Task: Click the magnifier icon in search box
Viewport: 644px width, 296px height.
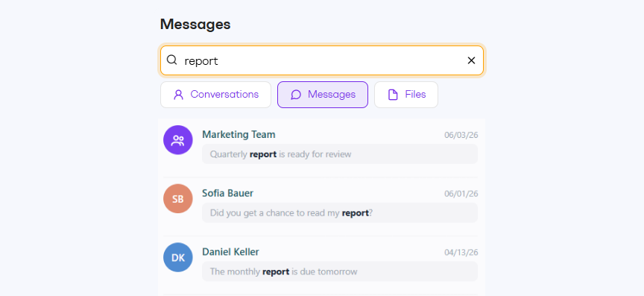Action: (x=172, y=60)
